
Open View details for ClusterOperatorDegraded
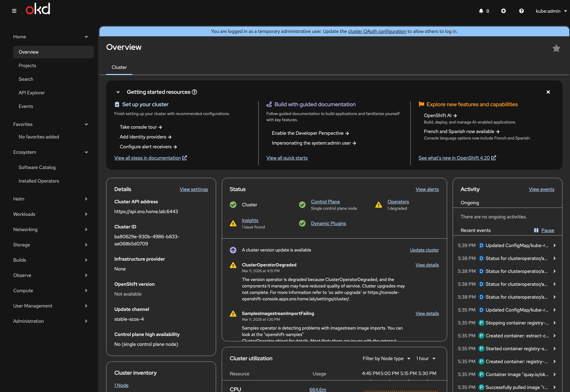pos(427,265)
